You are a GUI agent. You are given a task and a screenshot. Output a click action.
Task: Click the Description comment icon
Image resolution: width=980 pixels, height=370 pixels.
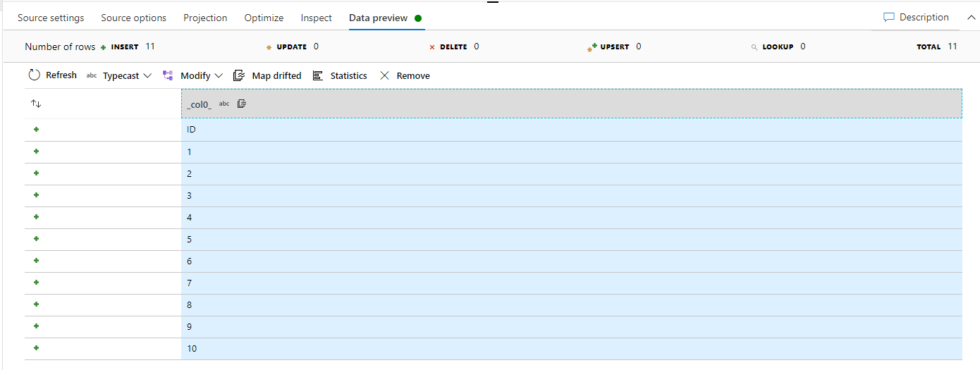pos(889,18)
